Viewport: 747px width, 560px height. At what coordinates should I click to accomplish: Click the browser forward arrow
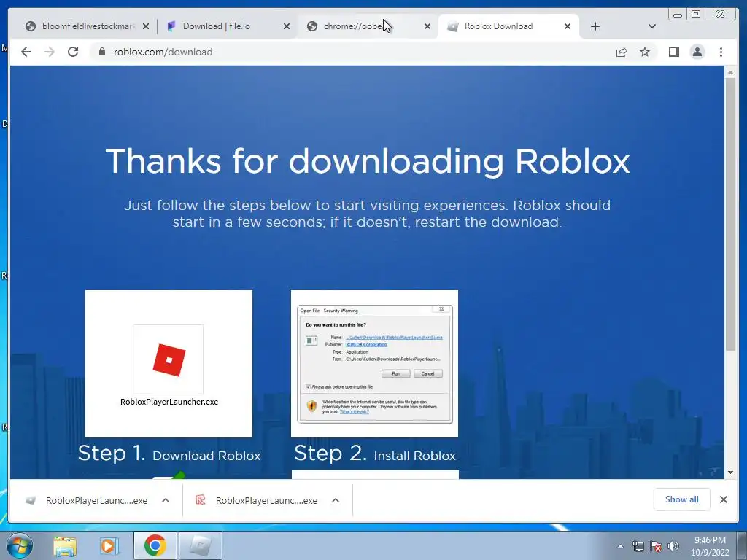tap(50, 52)
